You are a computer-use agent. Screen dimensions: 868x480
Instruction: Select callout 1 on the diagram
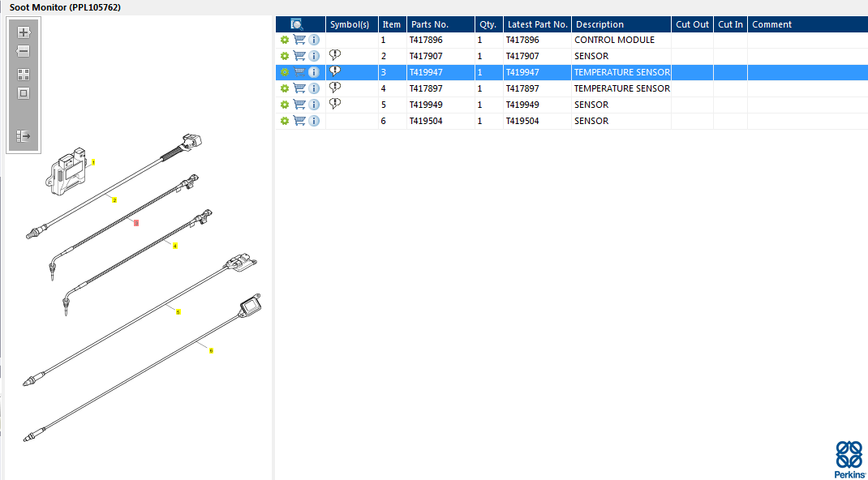tap(93, 163)
